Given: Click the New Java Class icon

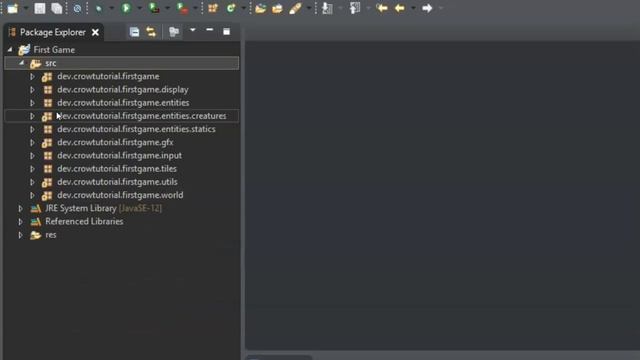Looking at the screenshot, I should [x=231, y=8].
